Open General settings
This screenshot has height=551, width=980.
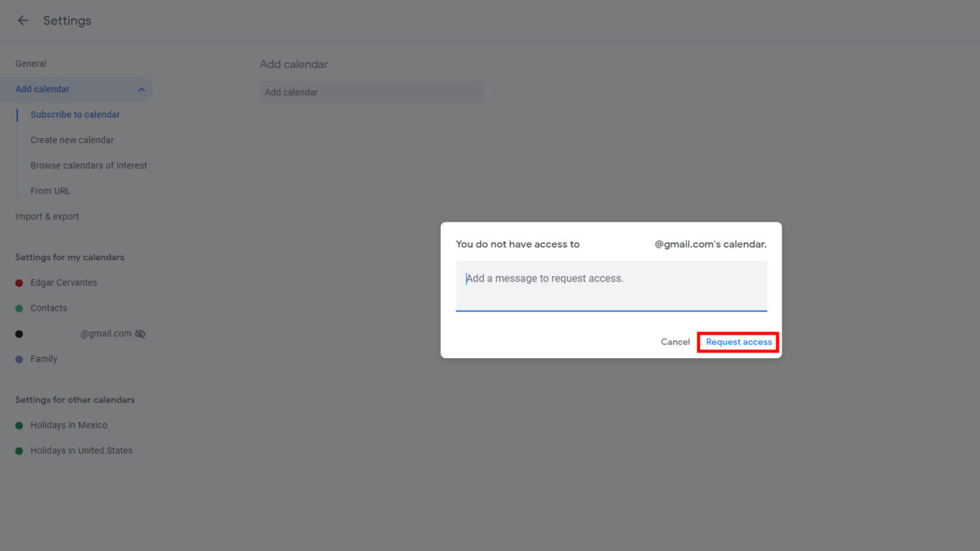point(31,63)
